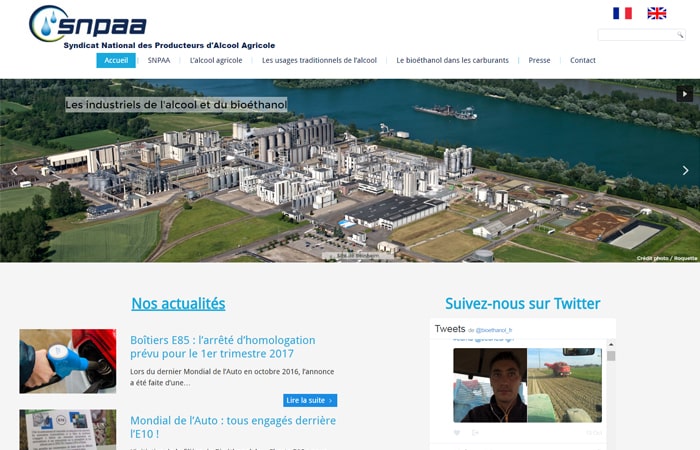Click the Twitter feed scroll-up arrow
Screen dimensions: 700x450
tap(611, 344)
